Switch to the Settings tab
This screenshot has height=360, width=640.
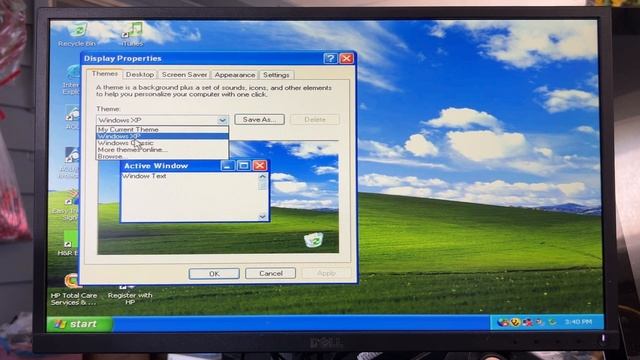pyautogui.click(x=276, y=75)
